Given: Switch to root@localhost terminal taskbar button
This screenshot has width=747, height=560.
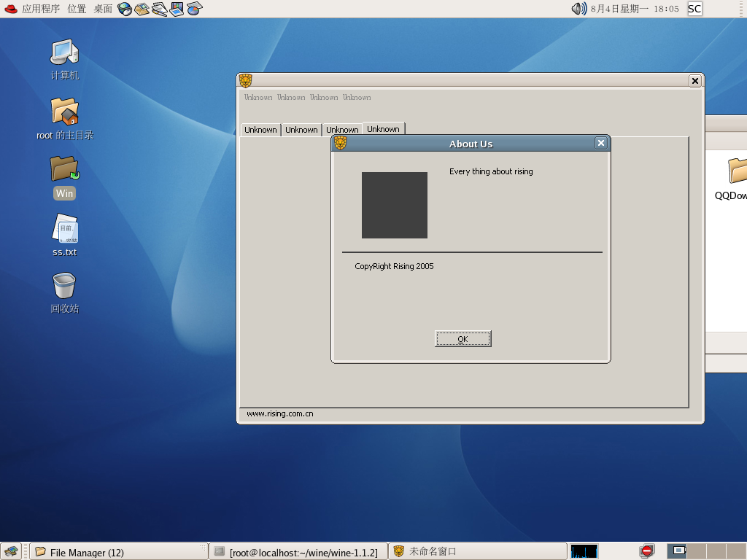Looking at the screenshot, I should point(298,552).
